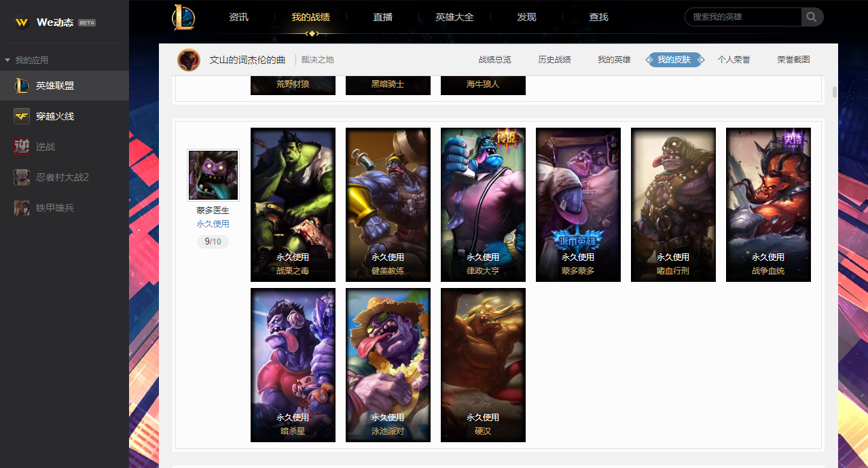Switch to 我的战绩 navigation tab
The height and width of the screenshot is (468, 868).
(310, 17)
